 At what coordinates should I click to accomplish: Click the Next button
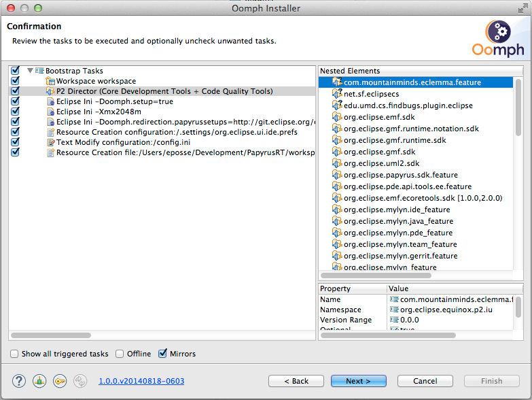click(x=359, y=381)
